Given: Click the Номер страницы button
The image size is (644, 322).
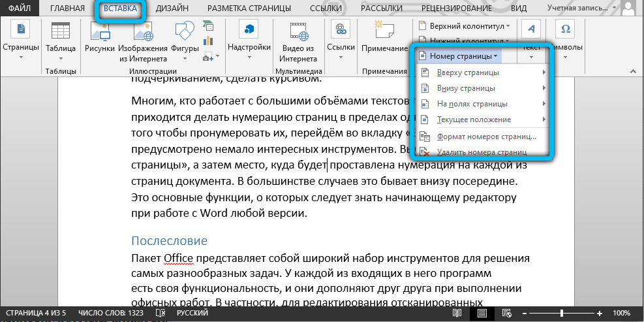Looking at the screenshot, I should click(459, 56).
